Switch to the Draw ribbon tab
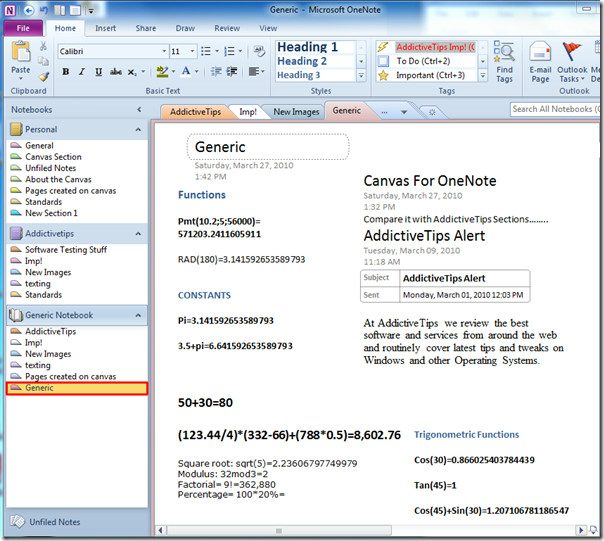The width and height of the screenshot is (604, 541). (x=185, y=28)
